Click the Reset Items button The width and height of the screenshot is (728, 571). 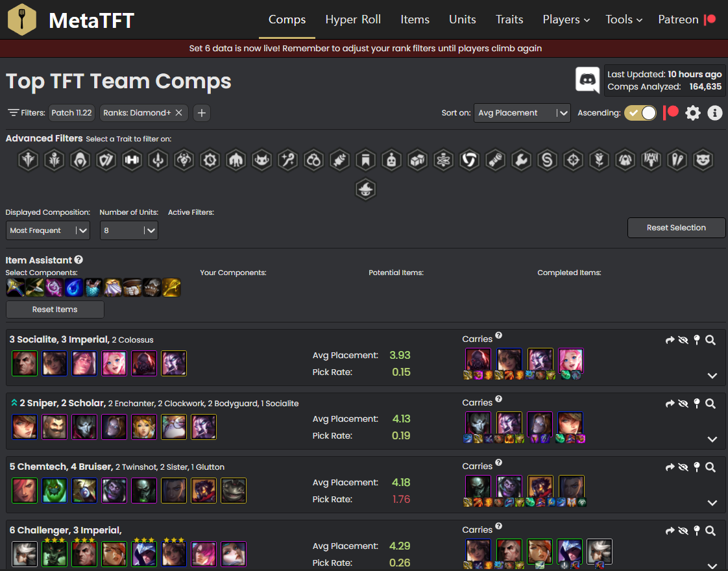tap(55, 309)
